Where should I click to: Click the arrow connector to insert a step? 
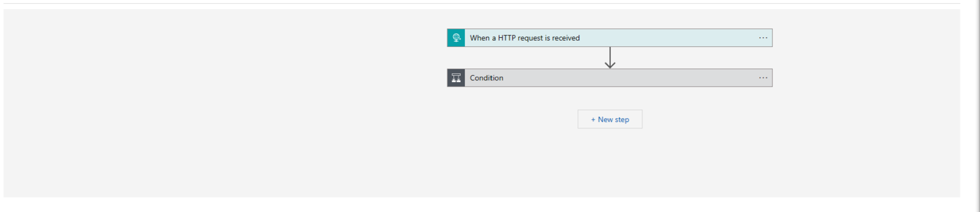pyautogui.click(x=610, y=58)
